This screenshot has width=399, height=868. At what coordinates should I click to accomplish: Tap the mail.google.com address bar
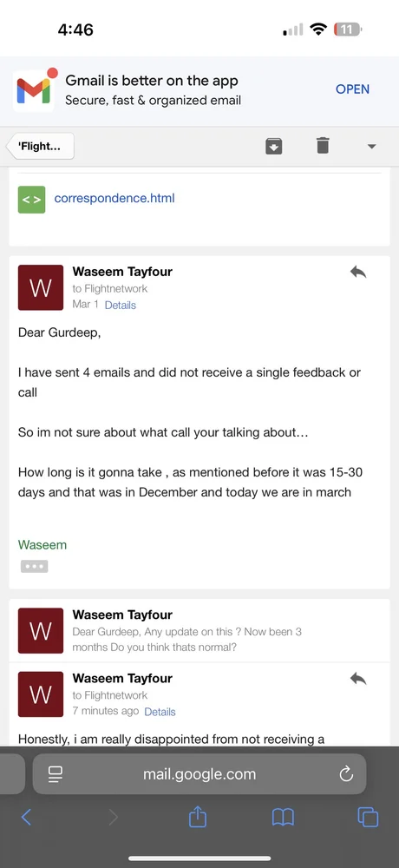point(199,774)
